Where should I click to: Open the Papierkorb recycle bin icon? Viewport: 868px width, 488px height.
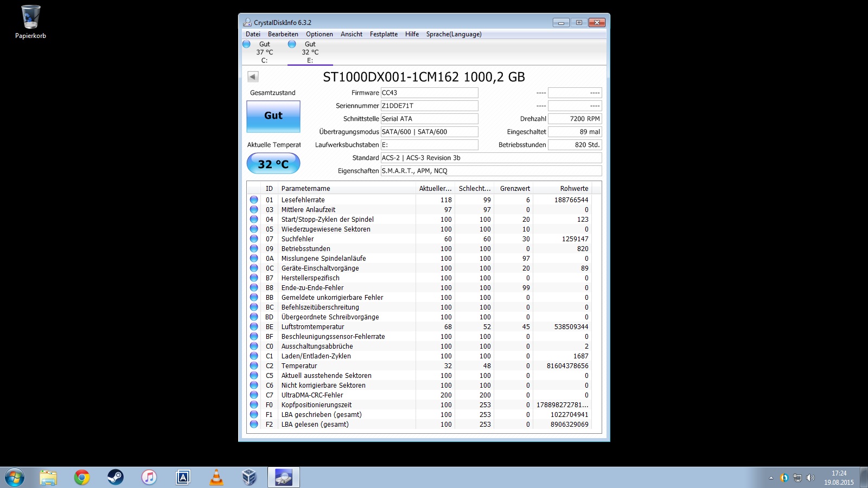coord(30,22)
